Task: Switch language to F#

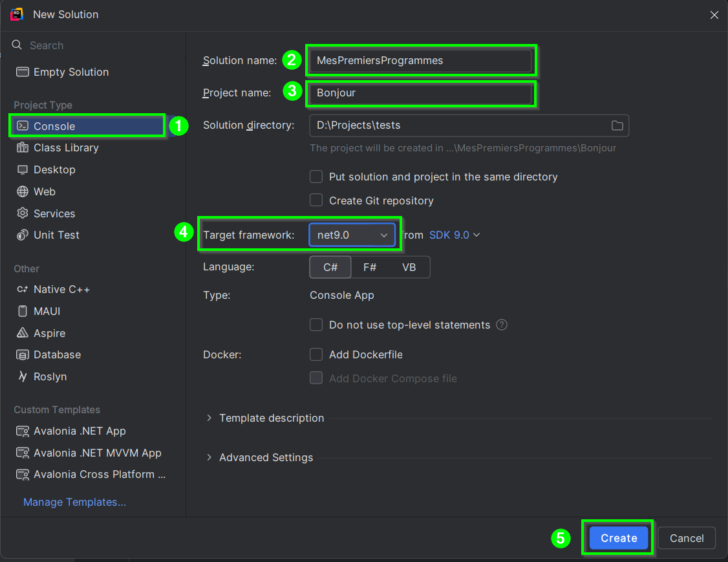Action: pos(370,267)
